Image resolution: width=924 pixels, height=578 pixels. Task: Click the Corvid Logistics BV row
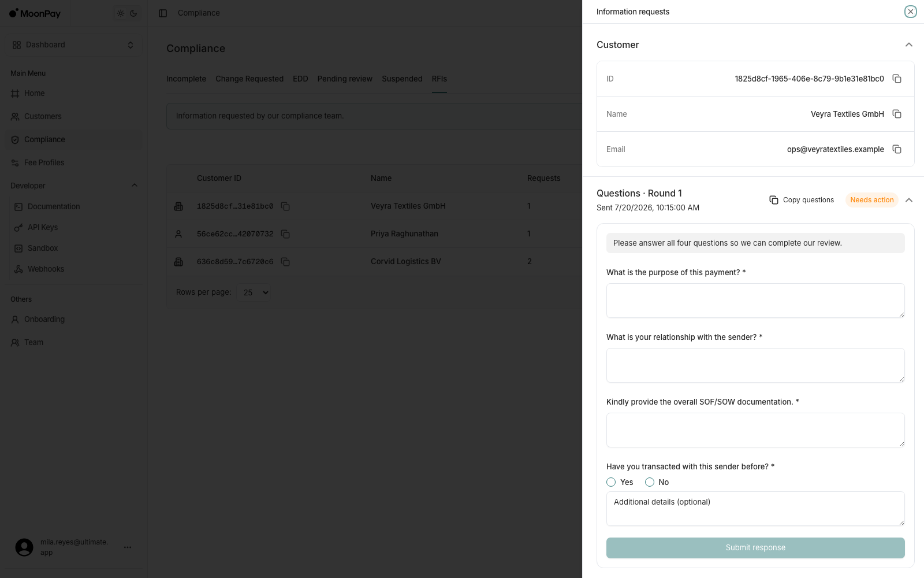click(374, 261)
